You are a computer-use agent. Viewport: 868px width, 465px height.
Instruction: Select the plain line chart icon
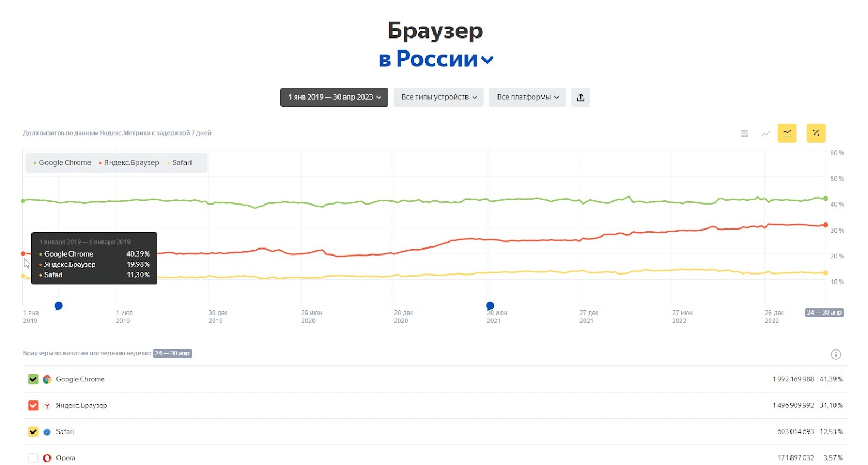click(x=765, y=133)
